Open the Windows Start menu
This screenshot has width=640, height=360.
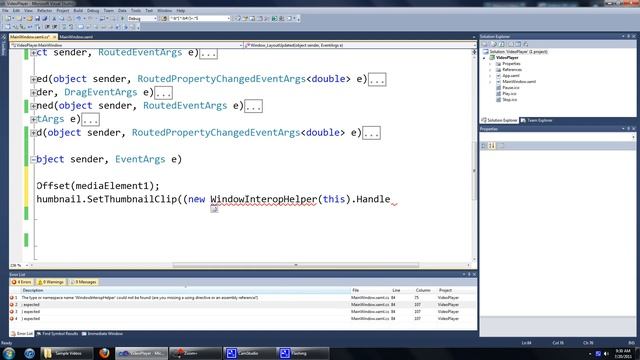9,353
